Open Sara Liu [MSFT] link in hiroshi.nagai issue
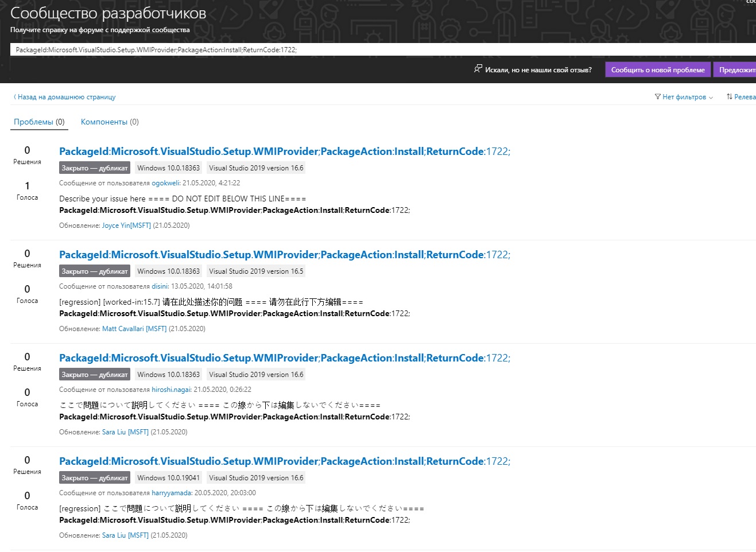Viewport: 756px width, 552px height. (x=125, y=432)
